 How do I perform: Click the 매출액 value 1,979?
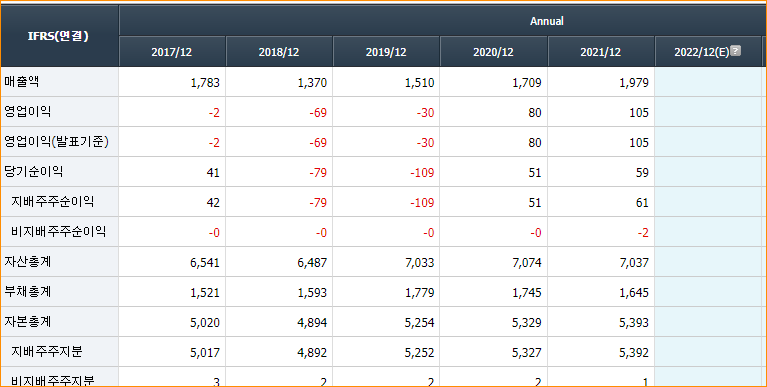click(634, 83)
